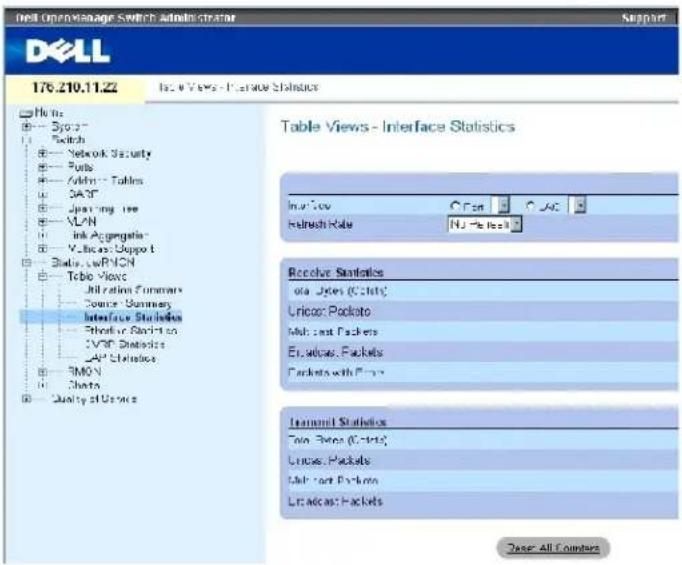Expand the Charts tree node
The height and width of the screenshot is (565, 682).
click(42, 385)
